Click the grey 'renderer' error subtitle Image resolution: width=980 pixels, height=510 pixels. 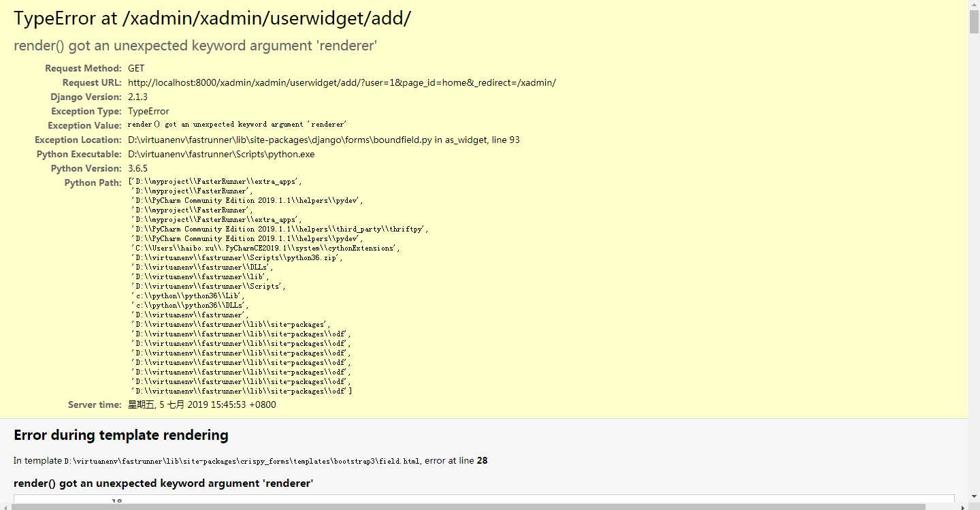(195, 46)
